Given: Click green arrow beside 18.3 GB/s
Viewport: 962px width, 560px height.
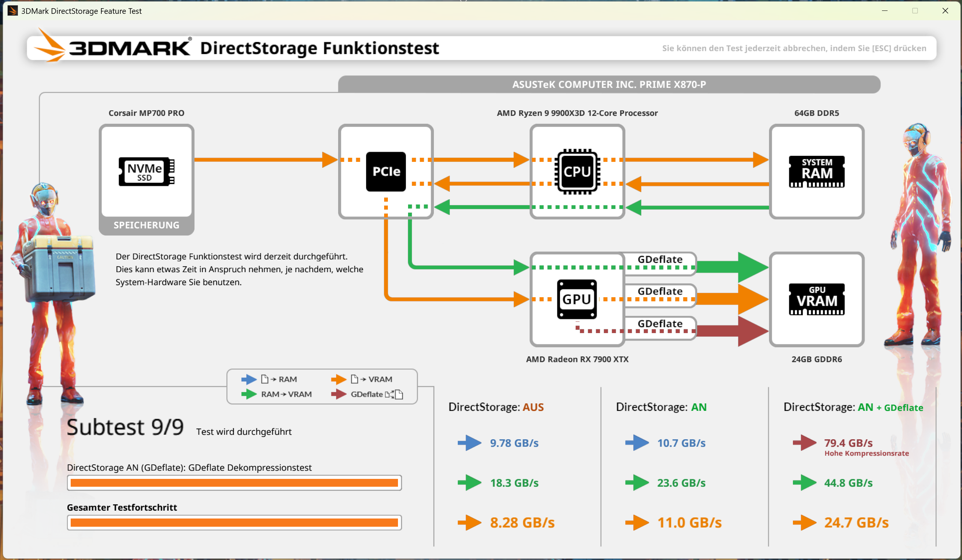Looking at the screenshot, I should tap(469, 483).
